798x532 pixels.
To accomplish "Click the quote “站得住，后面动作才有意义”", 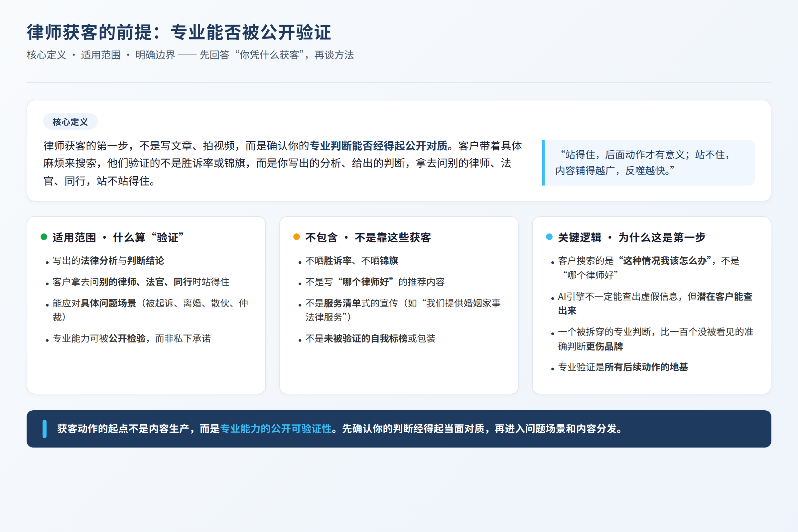I will (648, 163).
